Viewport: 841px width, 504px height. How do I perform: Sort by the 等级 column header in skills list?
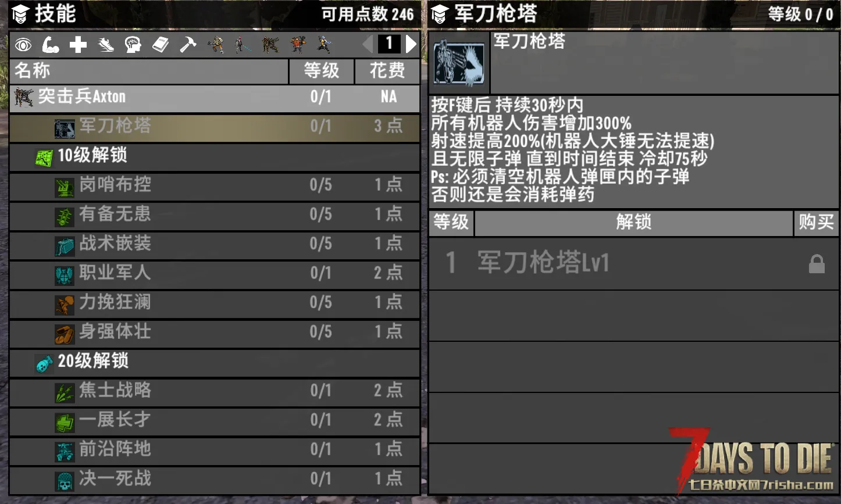click(x=322, y=72)
